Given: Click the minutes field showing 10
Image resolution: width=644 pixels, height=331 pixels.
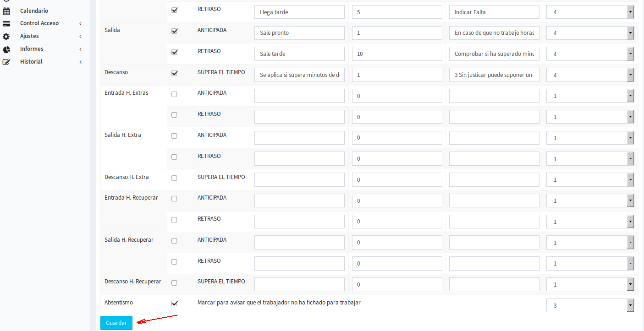Looking at the screenshot, I should coord(397,54).
